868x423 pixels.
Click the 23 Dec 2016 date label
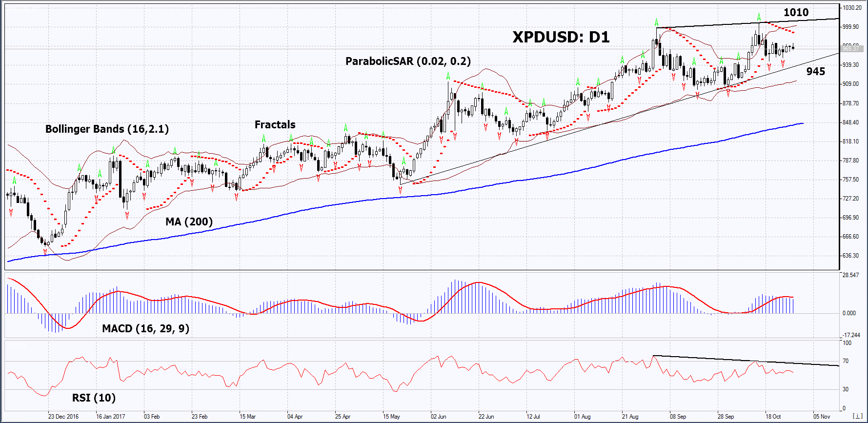[x=63, y=417]
